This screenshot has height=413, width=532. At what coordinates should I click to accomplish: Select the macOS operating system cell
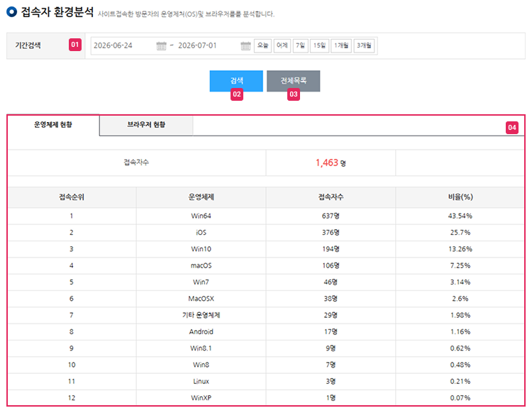coord(201,265)
